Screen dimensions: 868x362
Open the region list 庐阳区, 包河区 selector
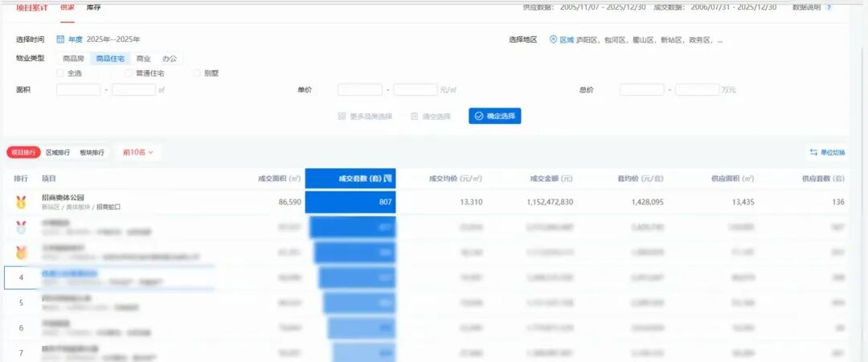pyautogui.click(x=649, y=40)
